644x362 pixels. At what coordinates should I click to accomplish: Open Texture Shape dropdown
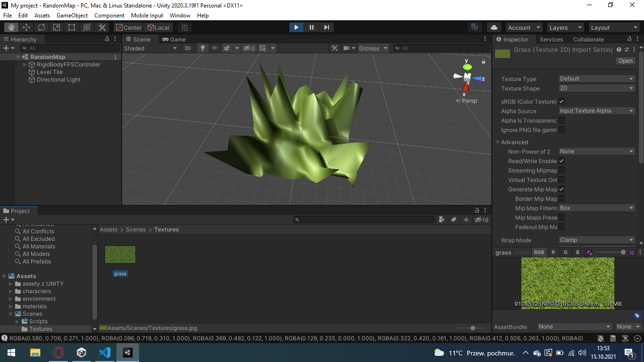click(597, 88)
